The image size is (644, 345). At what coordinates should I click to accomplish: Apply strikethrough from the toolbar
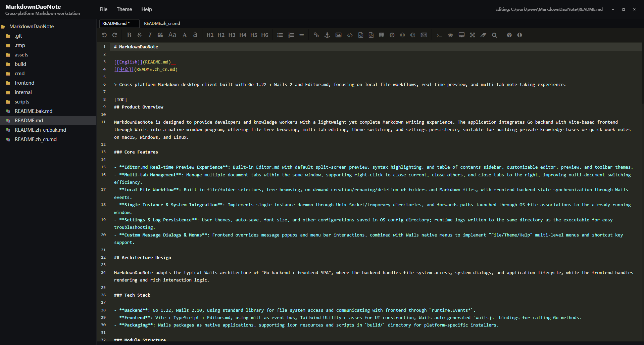point(140,35)
